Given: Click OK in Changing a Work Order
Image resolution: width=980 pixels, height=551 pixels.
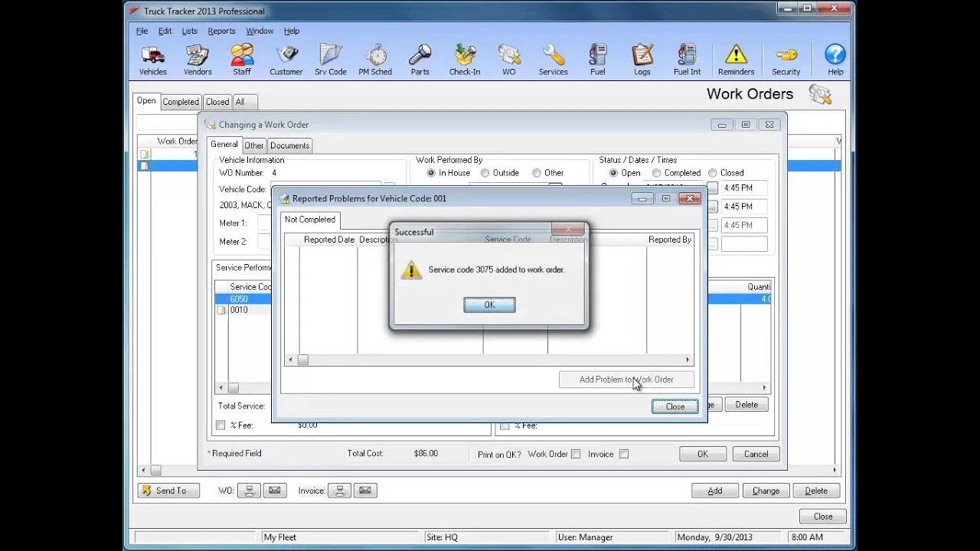Looking at the screenshot, I should 702,454.
